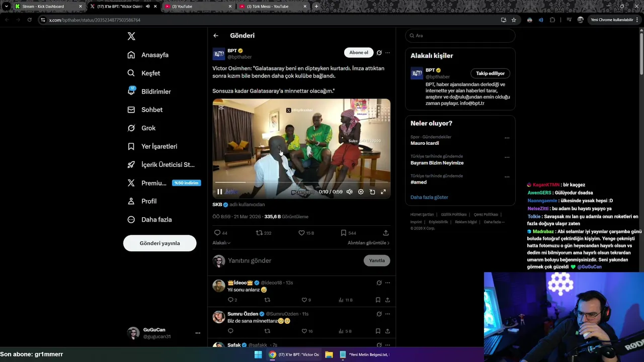Open more options for Mauro Icardi trend
Screen dimensions: 644x362
point(507,138)
